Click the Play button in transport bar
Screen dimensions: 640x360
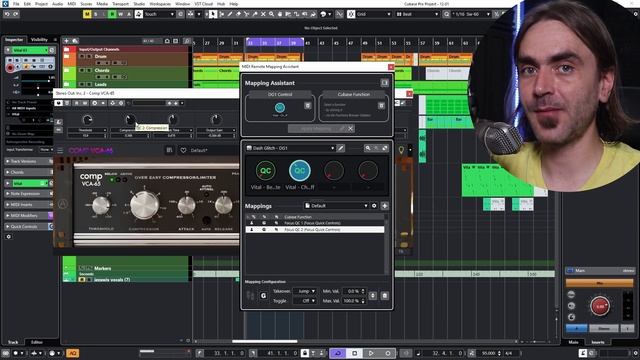[x=371, y=353]
